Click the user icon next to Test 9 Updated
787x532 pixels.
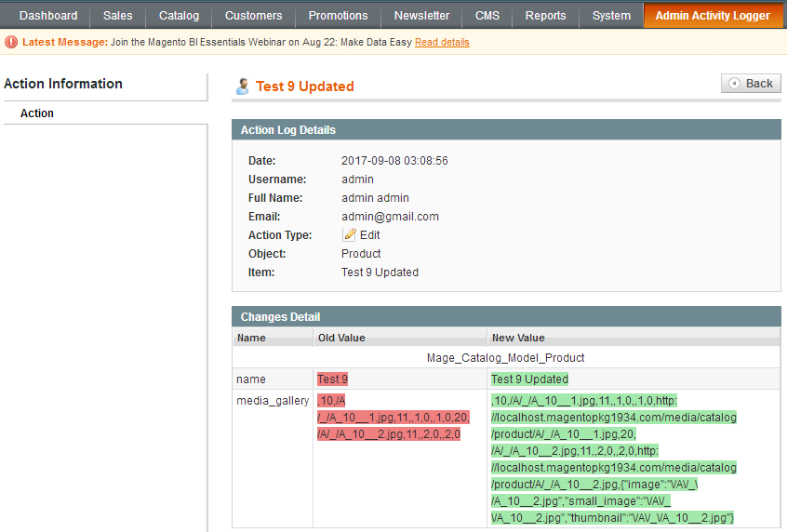(x=243, y=86)
